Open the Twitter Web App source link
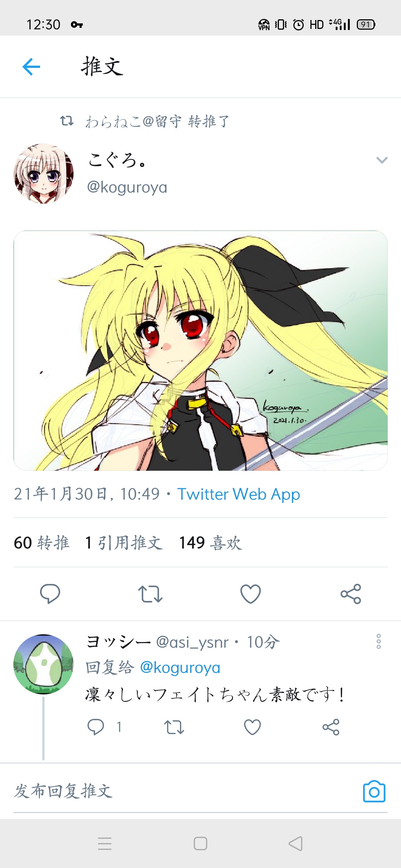 click(239, 494)
